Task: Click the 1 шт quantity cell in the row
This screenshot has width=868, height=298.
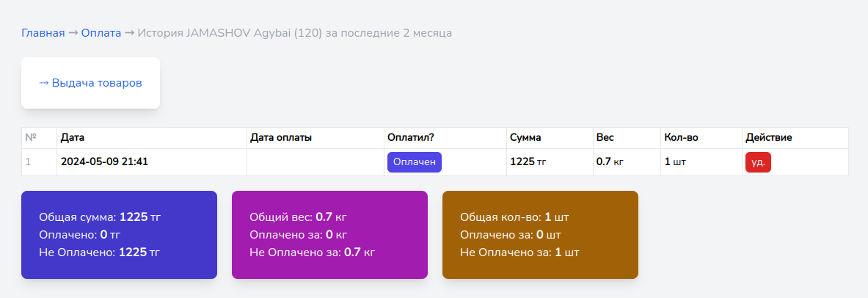Action: point(675,162)
